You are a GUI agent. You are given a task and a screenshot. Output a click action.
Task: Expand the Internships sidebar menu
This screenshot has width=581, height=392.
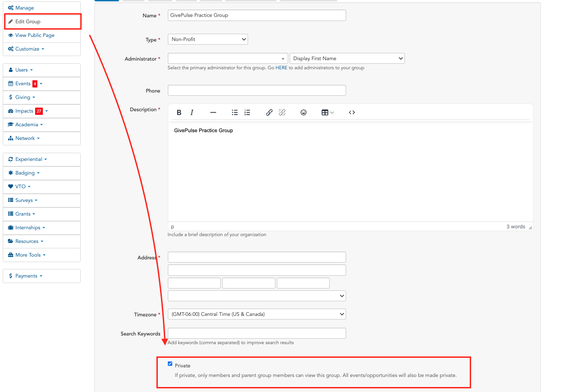(x=41, y=228)
